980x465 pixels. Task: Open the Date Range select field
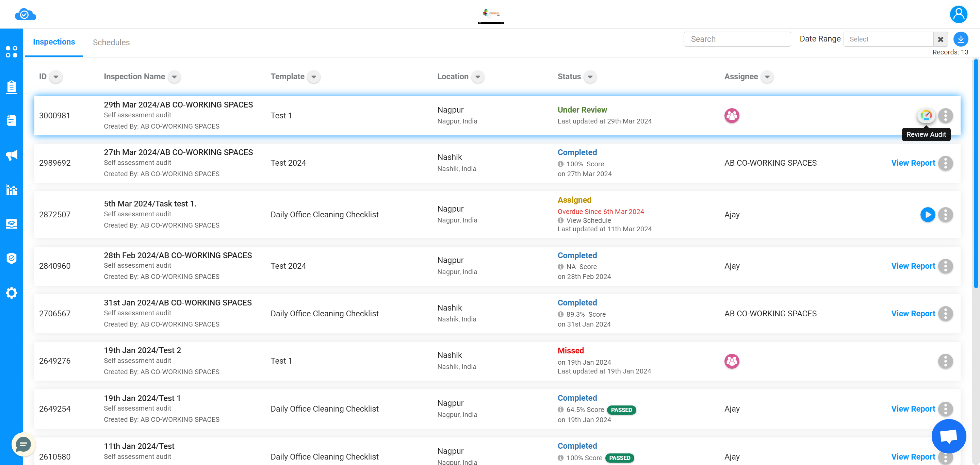click(888, 39)
